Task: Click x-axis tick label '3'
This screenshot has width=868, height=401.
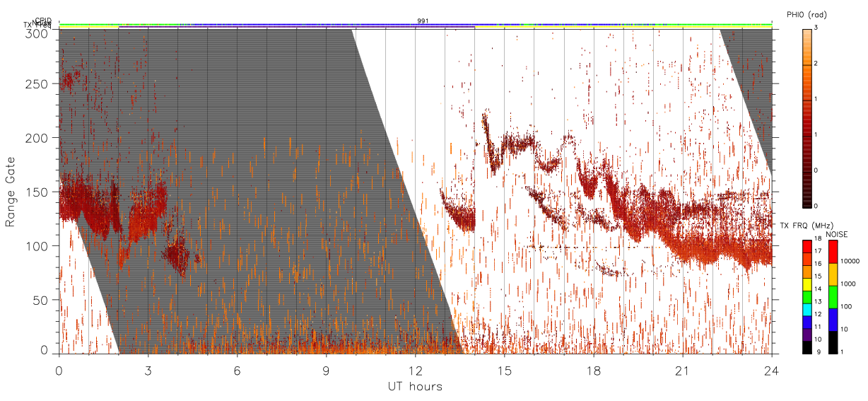Action: 148,370
